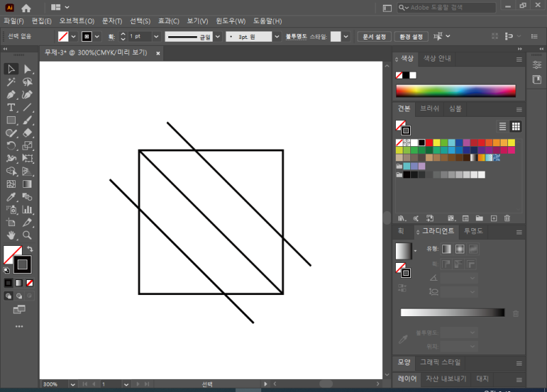Open 효과(C) menu
Screen dimensions: 547x392
(168, 21)
